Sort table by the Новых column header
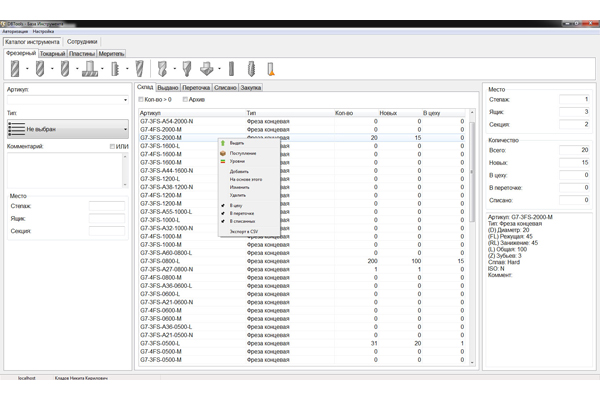This screenshot has width=600, height=400. coord(399,113)
